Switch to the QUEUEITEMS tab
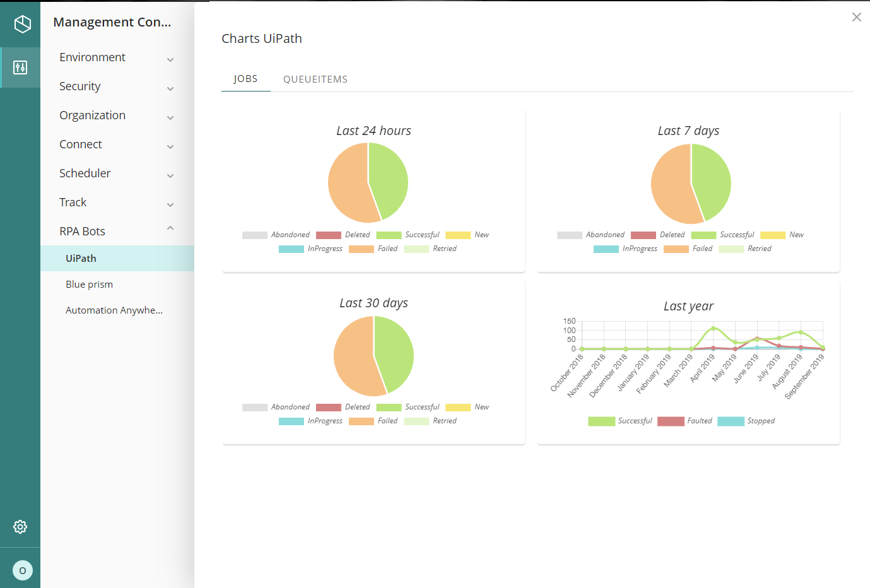Image resolution: width=870 pixels, height=588 pixels. (315, 79)
